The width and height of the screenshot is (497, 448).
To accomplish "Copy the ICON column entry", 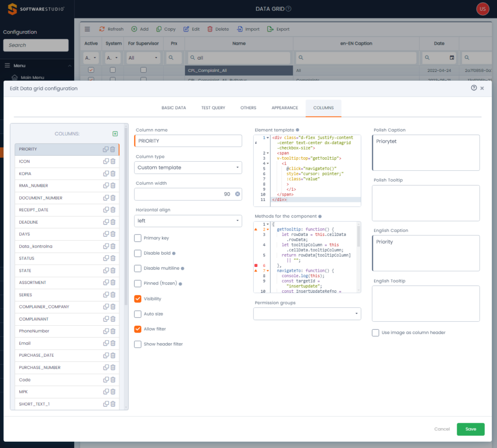I will [x=105, y=161].
